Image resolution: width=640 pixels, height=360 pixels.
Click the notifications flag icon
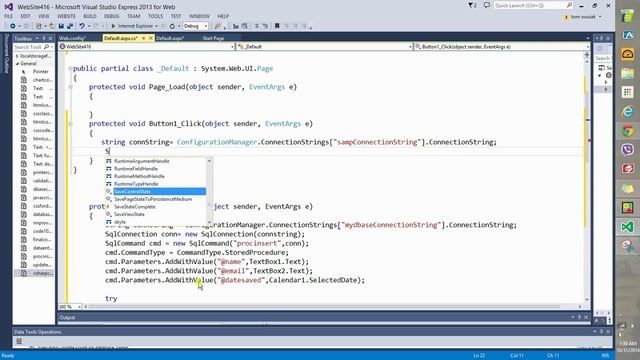(x=472, y=5)
